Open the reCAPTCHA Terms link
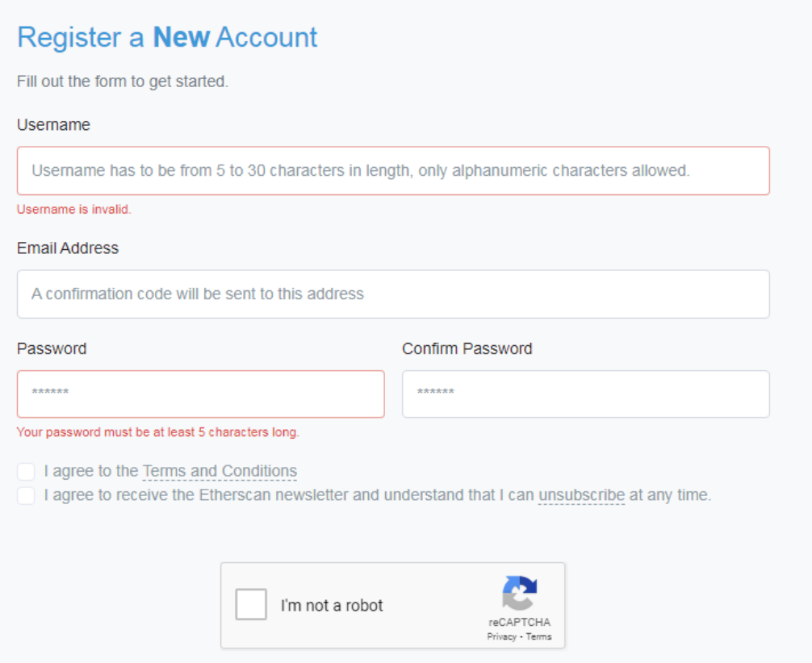This screenshot has height=663, width=812. (539, 636)
